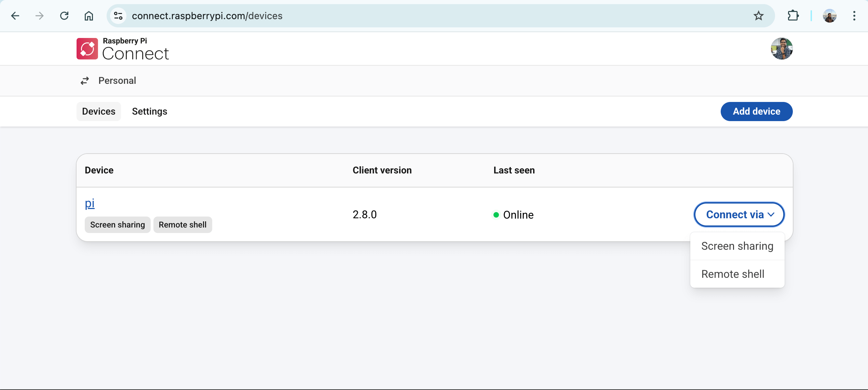The image size is (868, 390).
Task: Collapse the Connect via dropdown
Action: pos(739,214)
